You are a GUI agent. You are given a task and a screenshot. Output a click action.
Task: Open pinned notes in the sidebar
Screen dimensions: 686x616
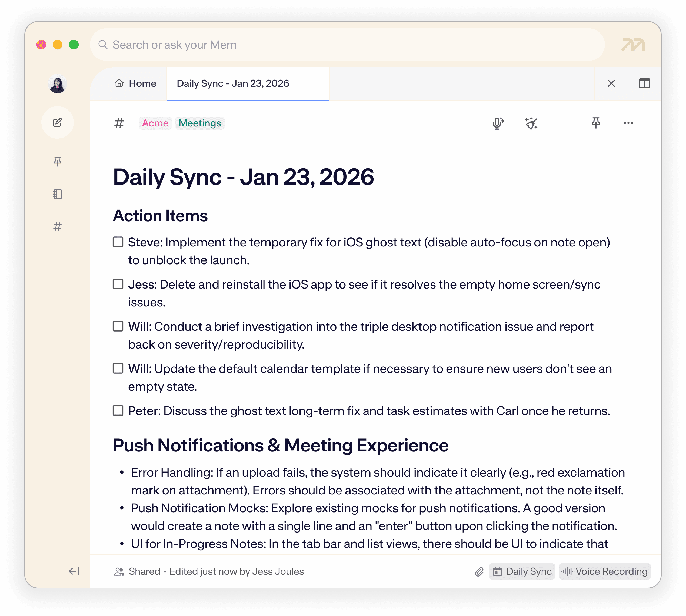click(58, 162)
